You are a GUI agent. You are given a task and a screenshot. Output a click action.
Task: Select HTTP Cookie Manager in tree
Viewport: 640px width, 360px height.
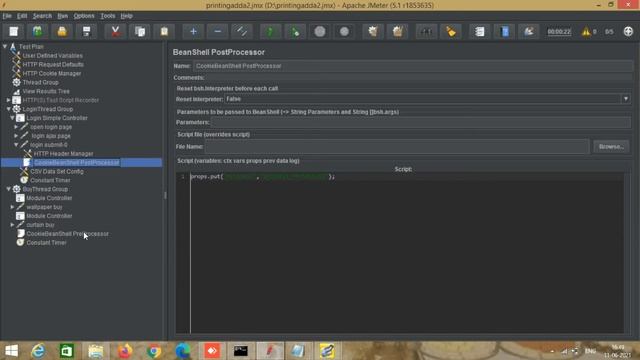pos(52,73)
